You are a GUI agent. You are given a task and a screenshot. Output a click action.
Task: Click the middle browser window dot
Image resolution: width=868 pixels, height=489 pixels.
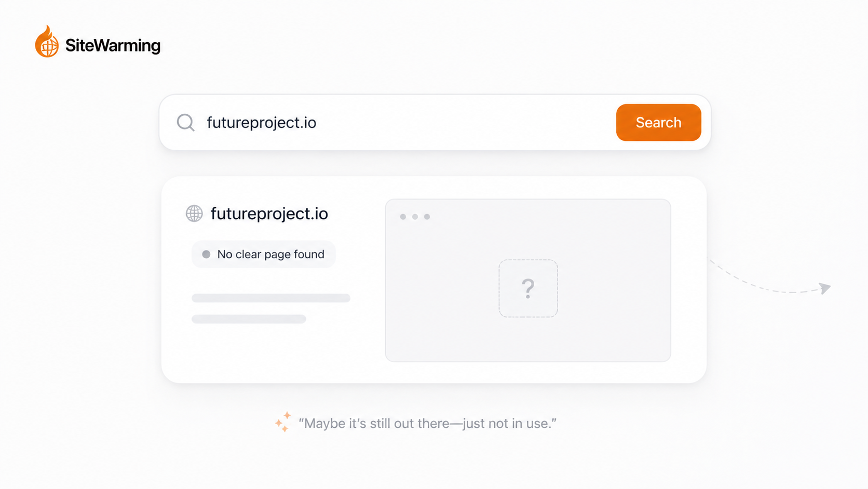[415, 217]
